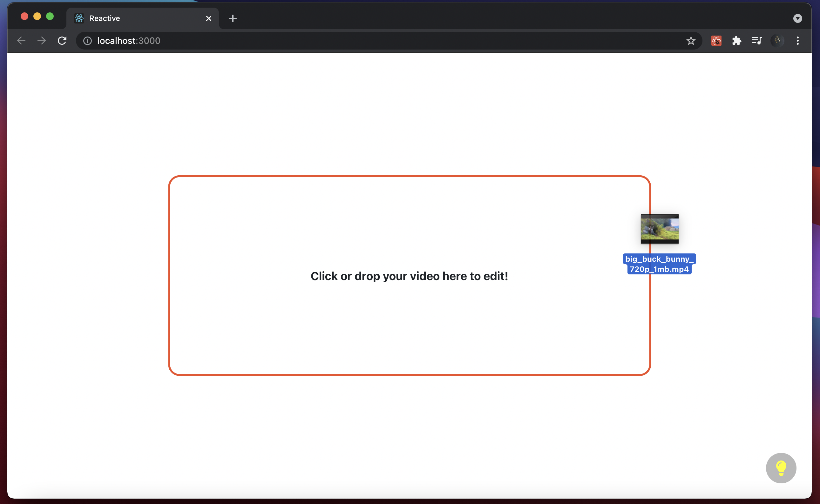This screenshot has height=504, width=820.
Task: Click the browser back arrow
Action: (21, 41)
